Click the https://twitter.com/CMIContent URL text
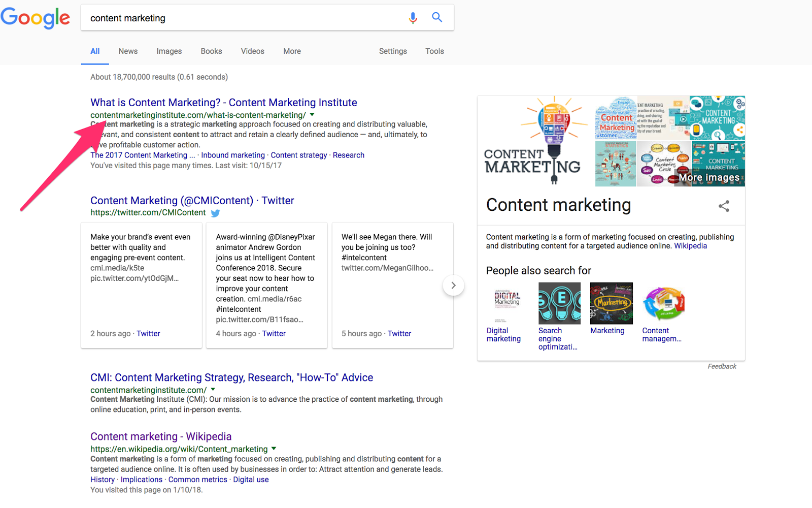Viewport: 812px width, 508px height. click(x=148, y=213)
